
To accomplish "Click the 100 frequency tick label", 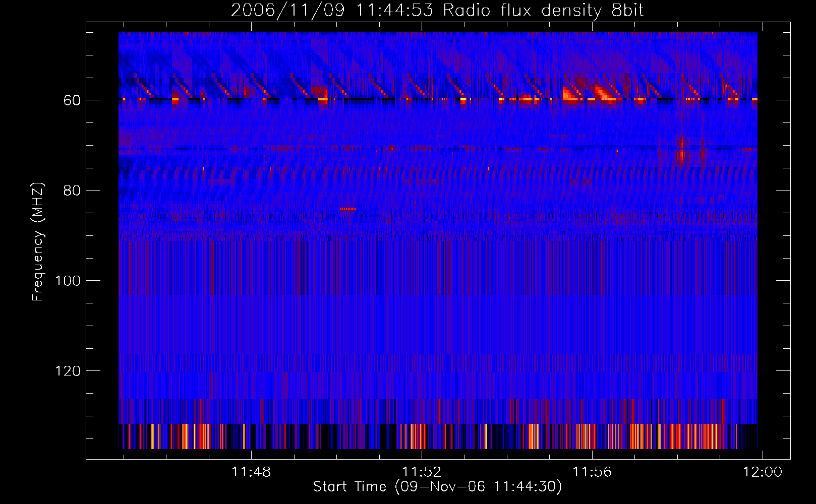I will [68, 281].
